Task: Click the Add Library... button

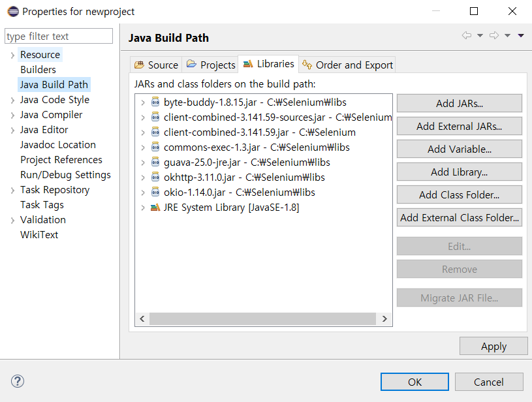Action: point(459,172)
